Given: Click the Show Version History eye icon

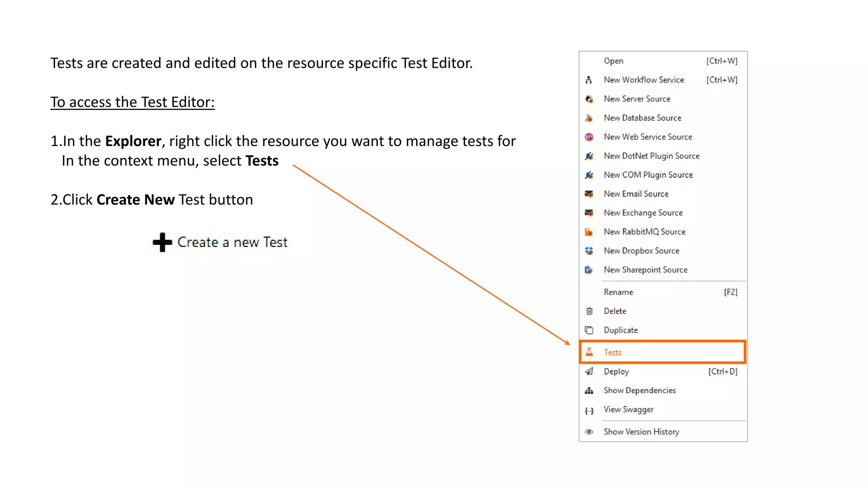Looking at the screenshot, I should point(589,432).
